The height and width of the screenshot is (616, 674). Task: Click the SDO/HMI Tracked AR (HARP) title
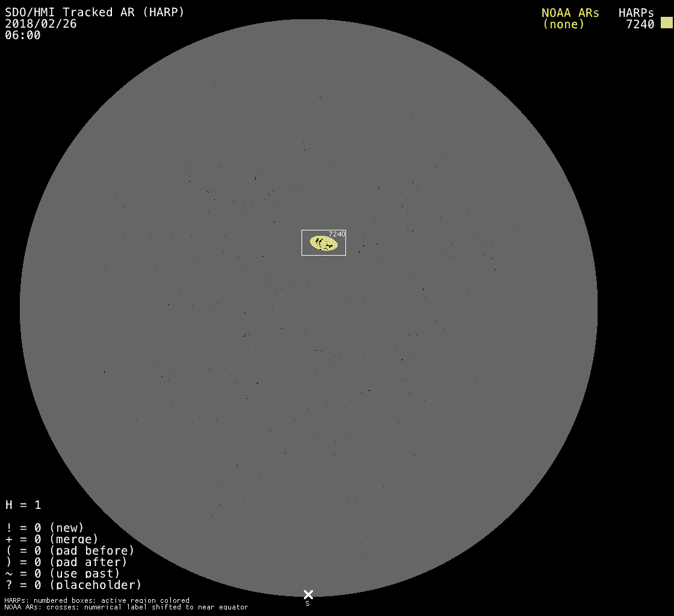click(x=94, y=12)
